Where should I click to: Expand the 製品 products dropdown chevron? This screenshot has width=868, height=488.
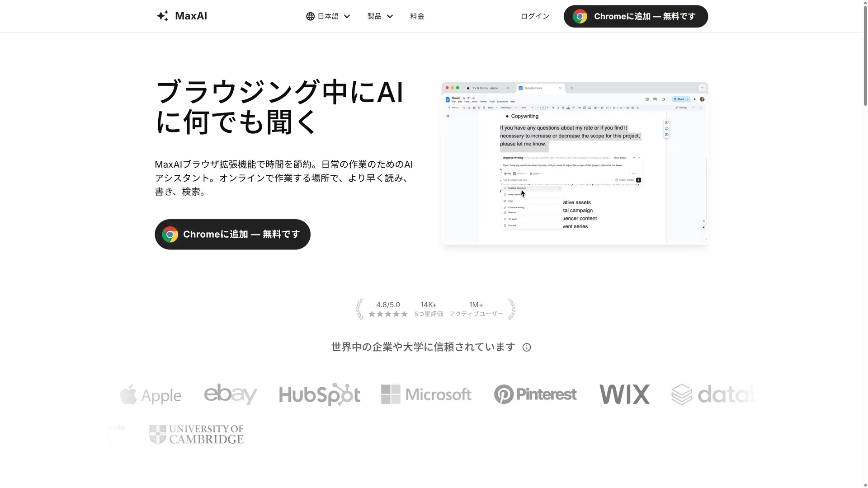[390, 16]
